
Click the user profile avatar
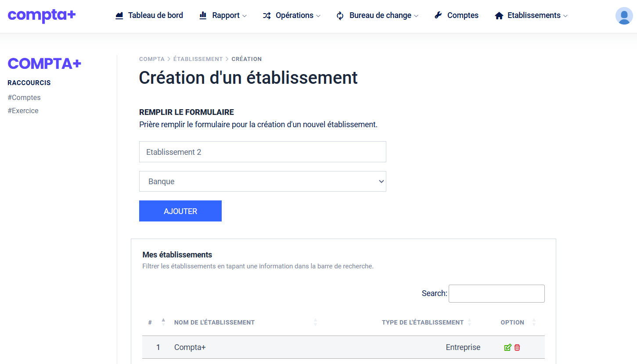pyautogui.click(x=624, y=16)
